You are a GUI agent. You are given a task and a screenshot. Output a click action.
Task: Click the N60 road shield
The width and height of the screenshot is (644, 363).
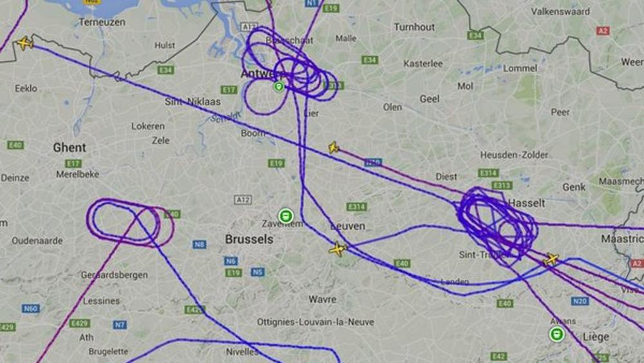coord(30,308)
